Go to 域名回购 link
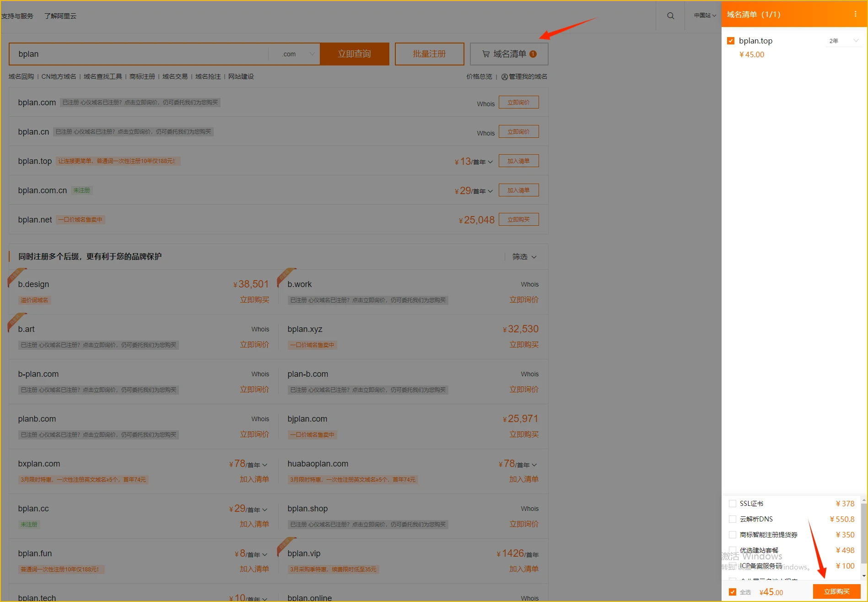868x602 pixels. pos(22,76)
